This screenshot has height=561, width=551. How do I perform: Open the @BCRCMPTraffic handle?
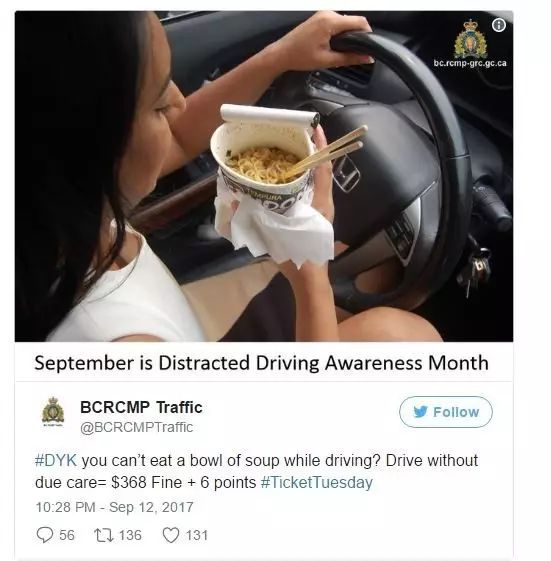[137, 427]
